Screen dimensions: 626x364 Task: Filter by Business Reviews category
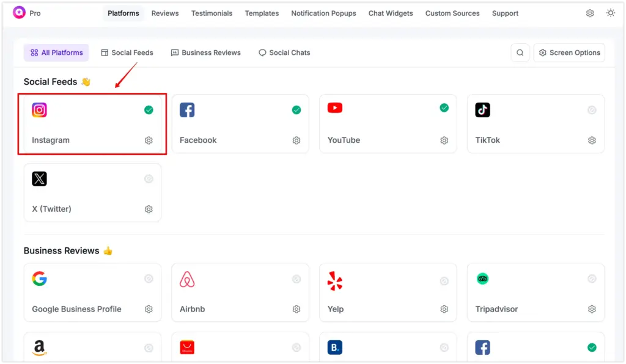tap(205, 53)
